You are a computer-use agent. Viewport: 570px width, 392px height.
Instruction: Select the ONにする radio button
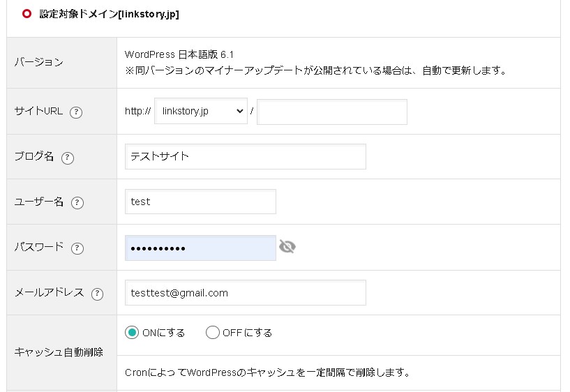[x=132, y=333]
